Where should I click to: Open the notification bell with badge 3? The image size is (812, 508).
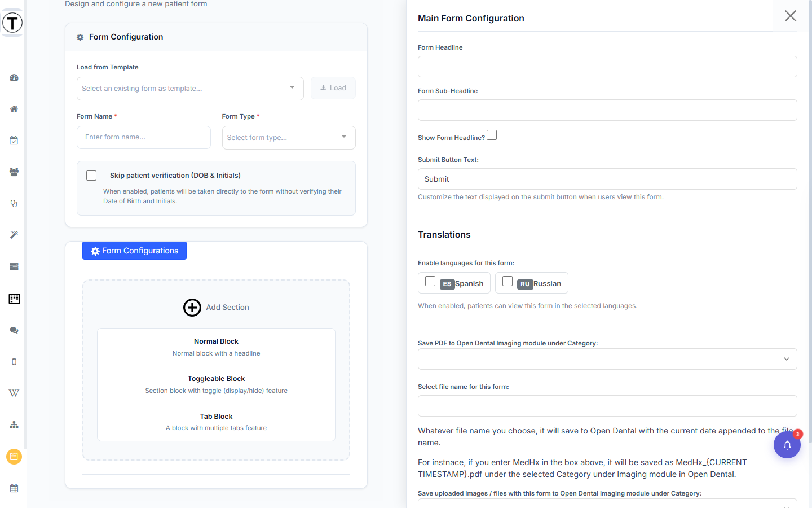pos(787,445)
